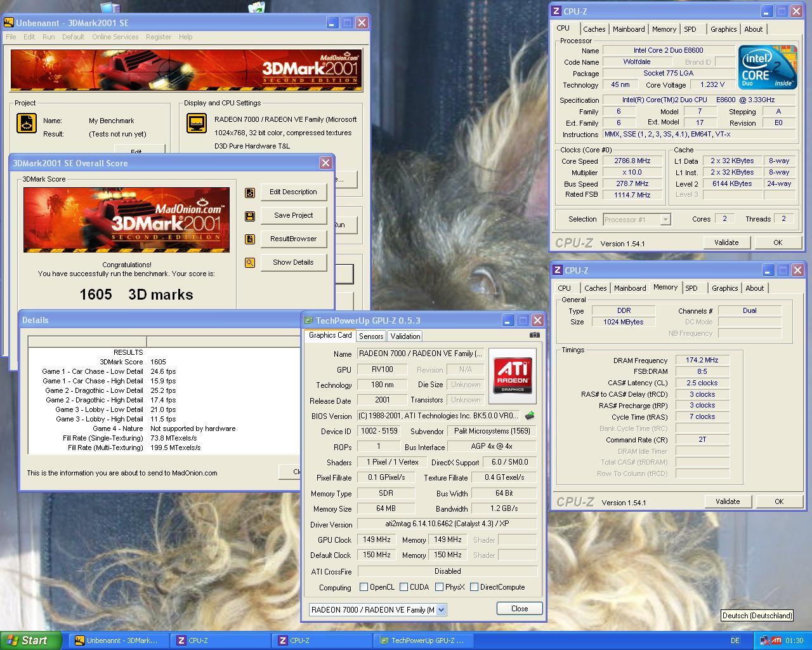Select Graphics tab in Memory CPU-Z window
Image resolution: width=812 pixels, height=650 pixels.
(724, 288)
